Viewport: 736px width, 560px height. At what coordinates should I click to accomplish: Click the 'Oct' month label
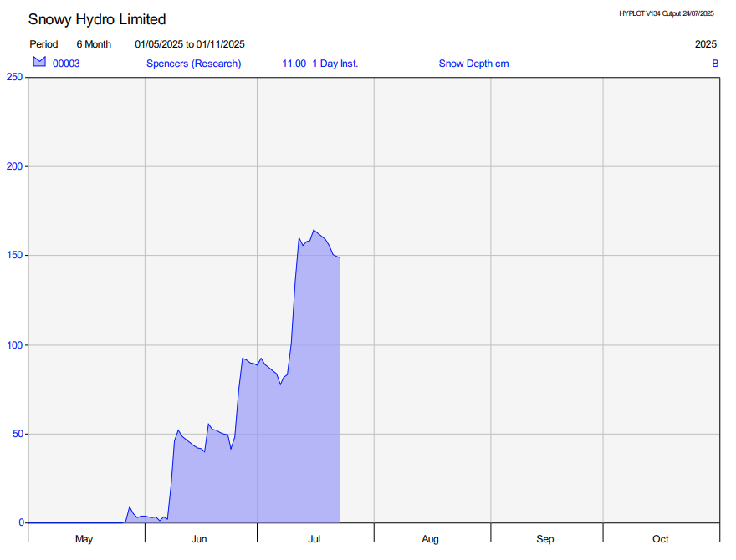tap(661, 539)
